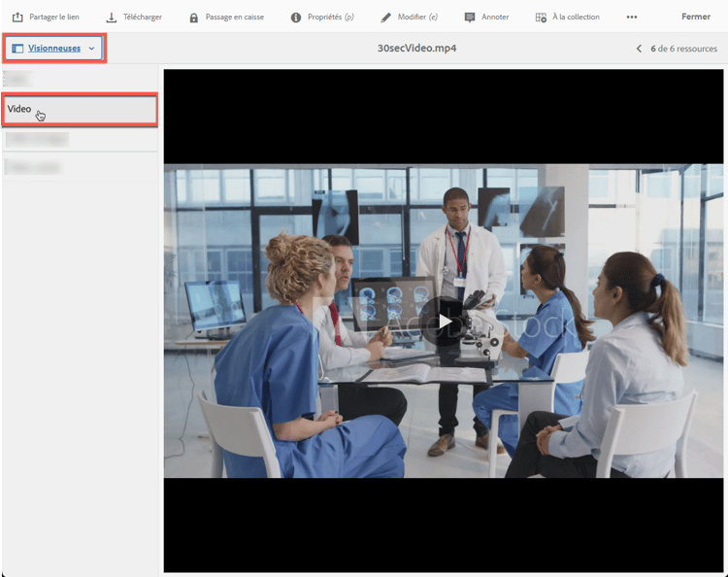The width and height of the screenshot is (728, 577).
Task: Go to previous asset with left chevron
Action: pos(640,49)
